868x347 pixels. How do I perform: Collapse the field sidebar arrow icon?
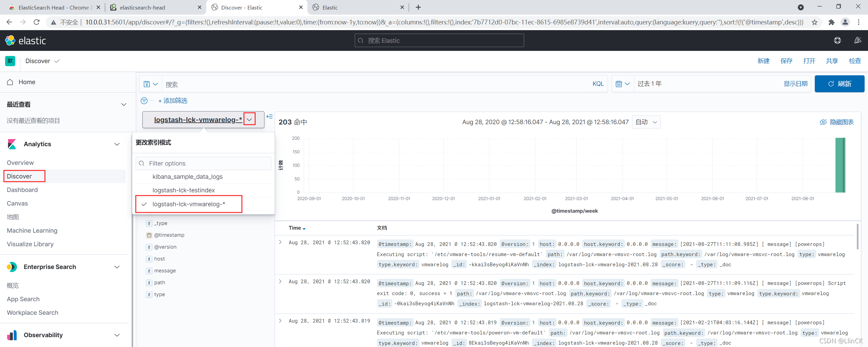(x=270, y=117)
